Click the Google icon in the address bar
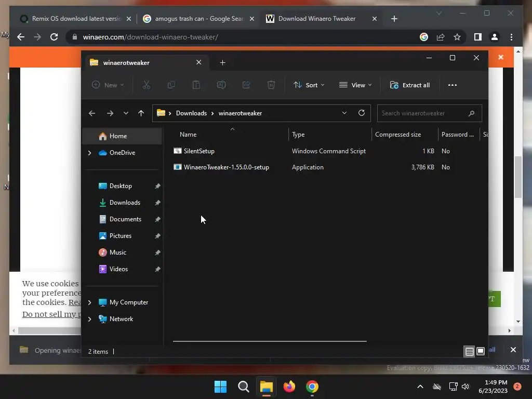The height and width of the screenshot is (399, 532). [x=424, y=37]
